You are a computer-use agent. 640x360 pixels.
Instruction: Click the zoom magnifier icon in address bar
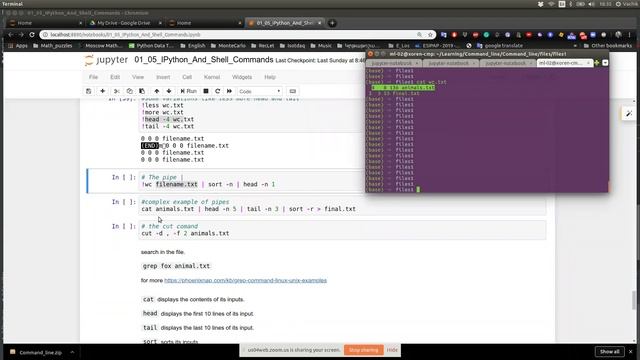point(419,35)
